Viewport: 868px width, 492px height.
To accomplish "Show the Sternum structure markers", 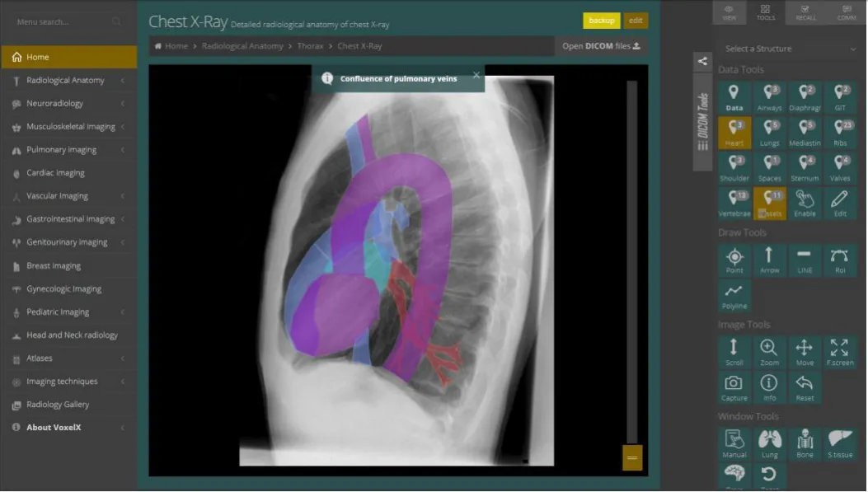I will [x=805, y=168].
